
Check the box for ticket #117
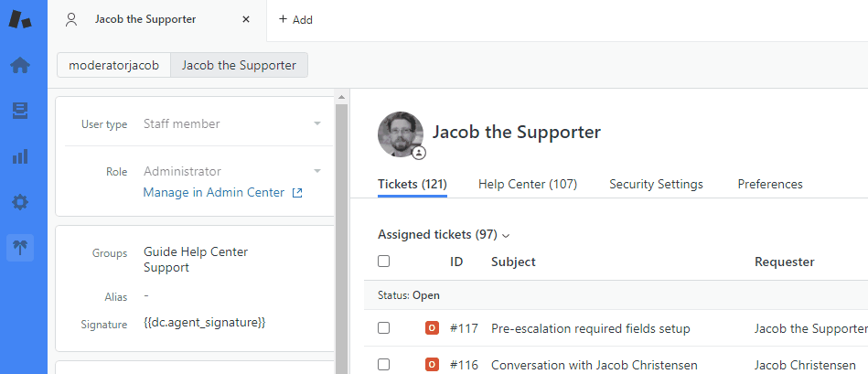click(x=384, y=328)
